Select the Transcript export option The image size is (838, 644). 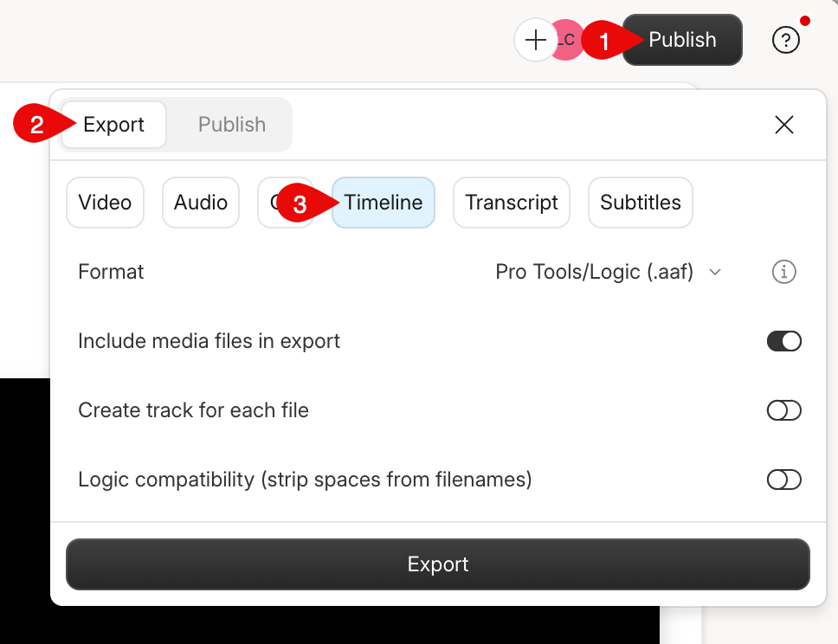511,202
